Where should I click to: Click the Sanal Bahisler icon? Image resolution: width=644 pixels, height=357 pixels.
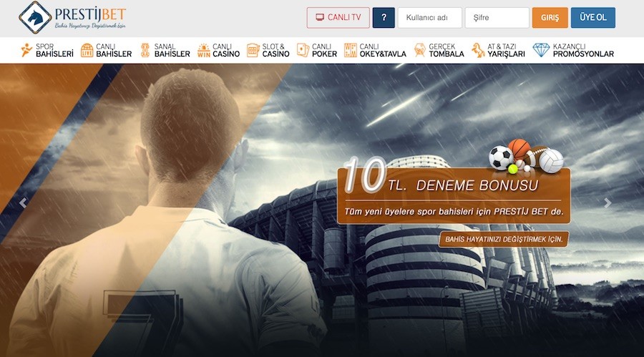[145, 50]
